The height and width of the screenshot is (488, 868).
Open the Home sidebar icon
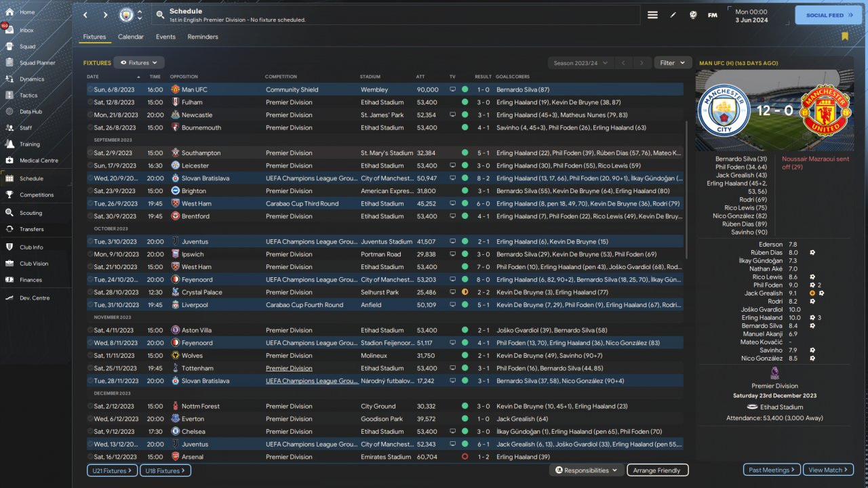(10, 12)
